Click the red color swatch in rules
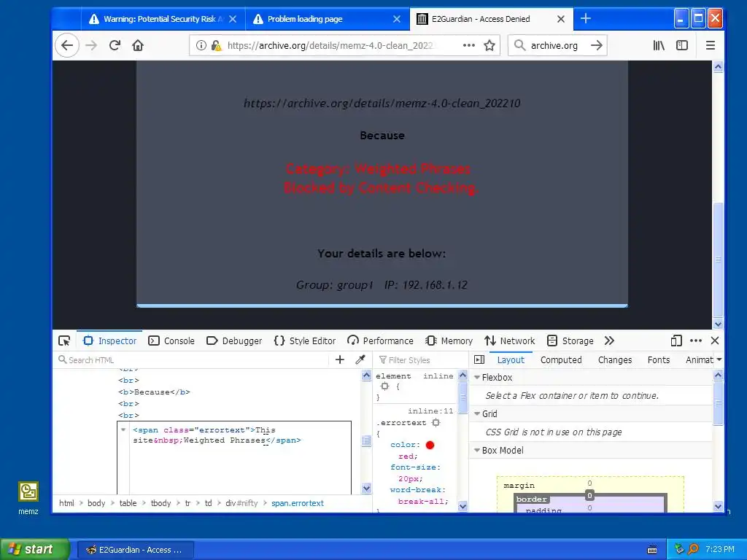Screen dimensions: 747x560 click(430, 446)
